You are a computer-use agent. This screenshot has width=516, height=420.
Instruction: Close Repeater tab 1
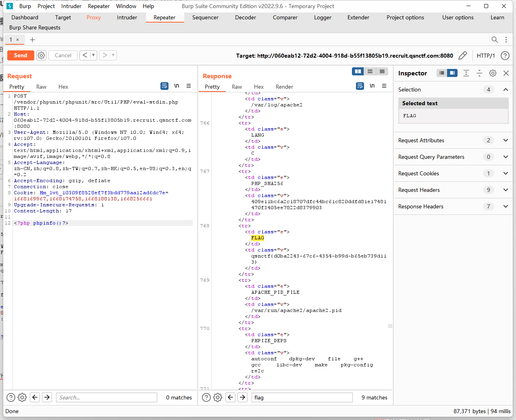pyautogui.click(x=17, y=40)
